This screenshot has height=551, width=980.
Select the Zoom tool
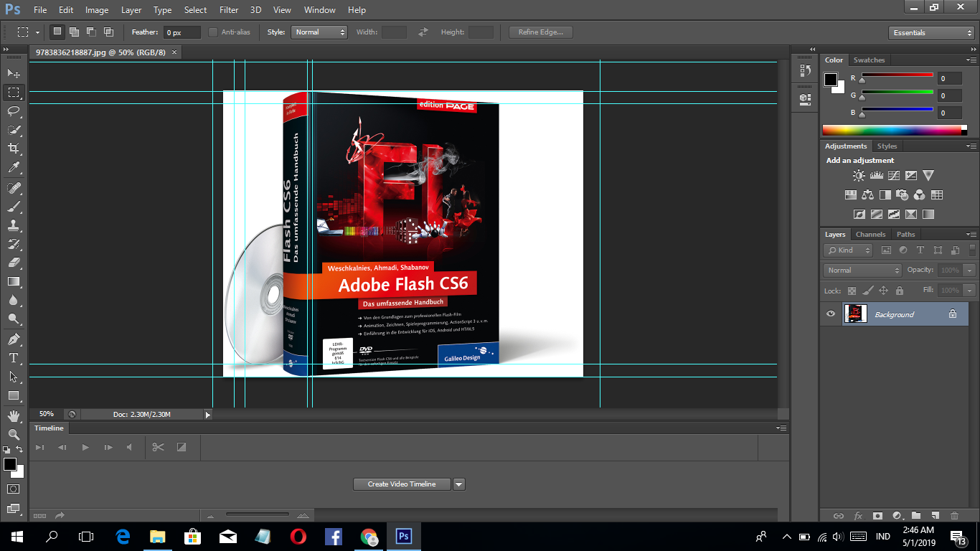[14, 435]
